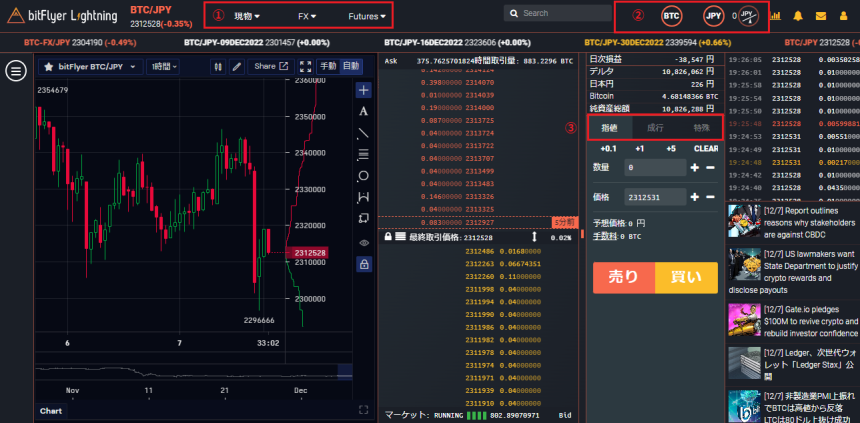Select the 特殊 order tab

(x=701, y=128)
